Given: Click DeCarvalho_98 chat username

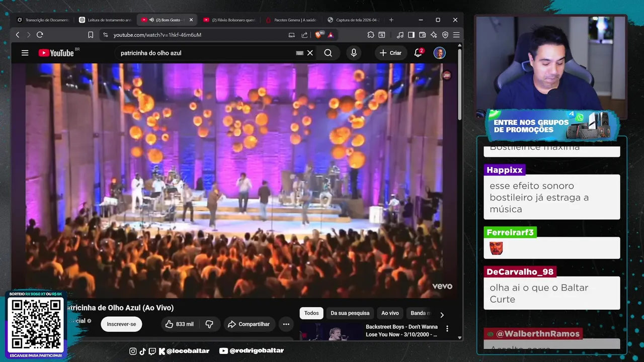Looking at the screenshot, I should point(520,271).
